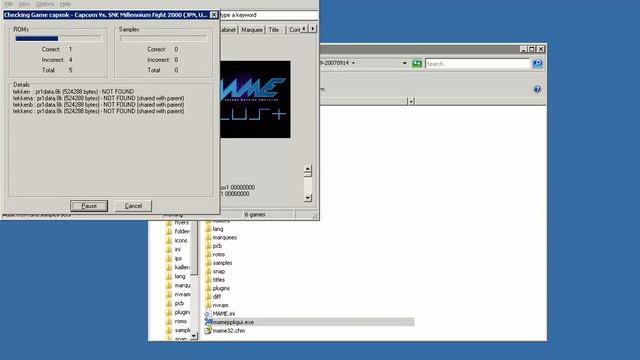Open the Options menu in MAME
Viewport: 640px width, 360px height.
44,4
